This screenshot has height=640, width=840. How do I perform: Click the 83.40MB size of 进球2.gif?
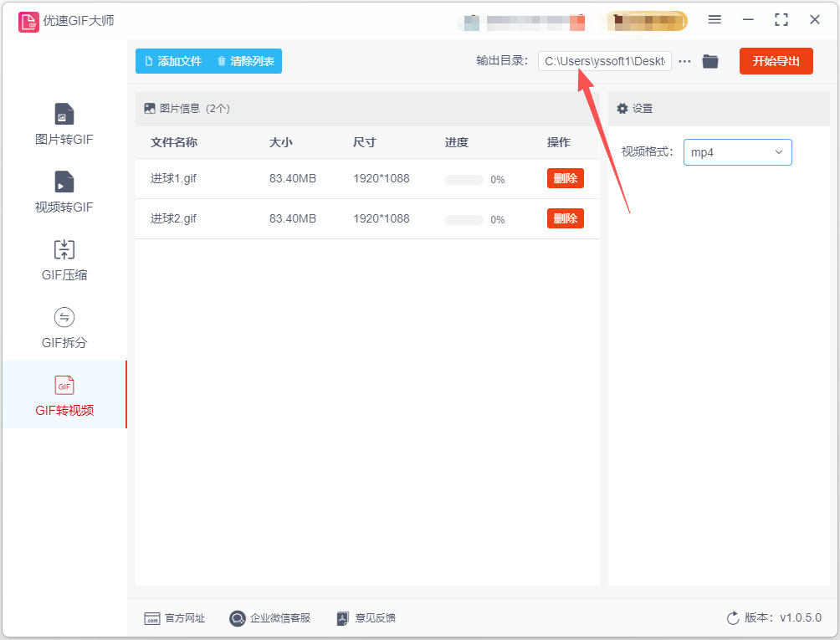pyautogui.click(x=293, y=218)
